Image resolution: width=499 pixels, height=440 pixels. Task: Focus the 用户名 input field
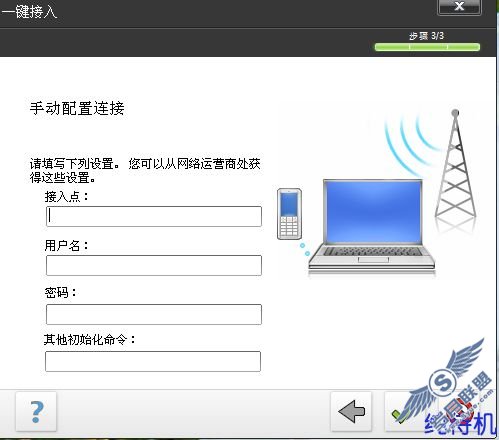pyautogui.click(x=154, y=265)
